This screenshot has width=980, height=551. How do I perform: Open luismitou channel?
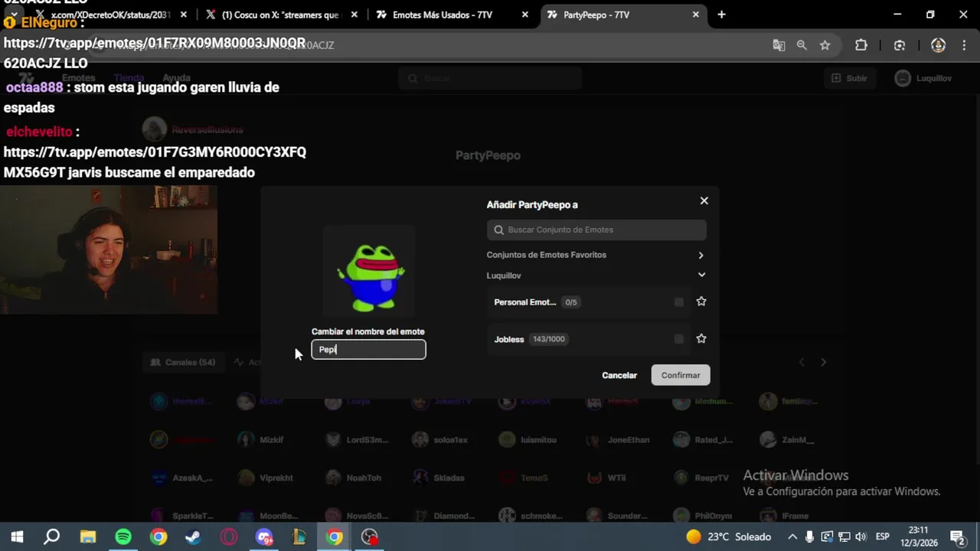point(528,440)
